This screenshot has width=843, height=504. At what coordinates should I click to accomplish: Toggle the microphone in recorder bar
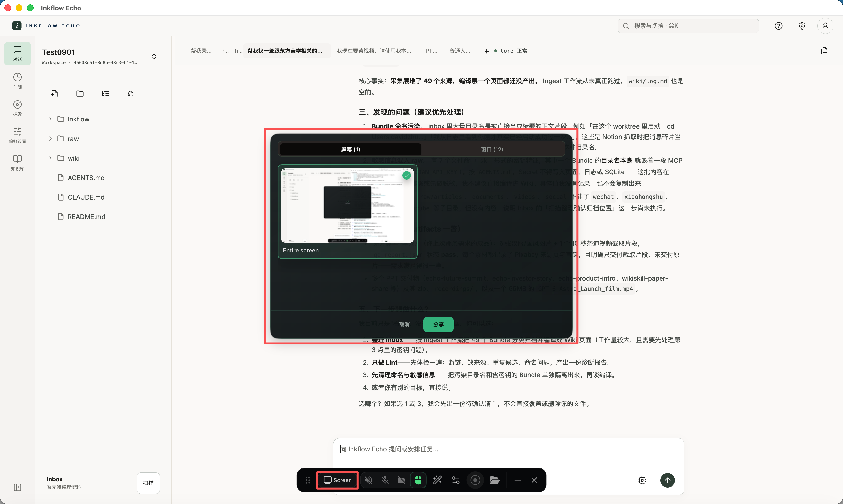click(x=385, y=480)
